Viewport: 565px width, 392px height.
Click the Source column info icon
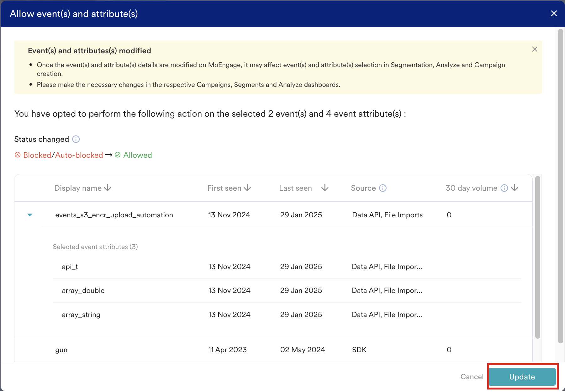coord(383,188)
